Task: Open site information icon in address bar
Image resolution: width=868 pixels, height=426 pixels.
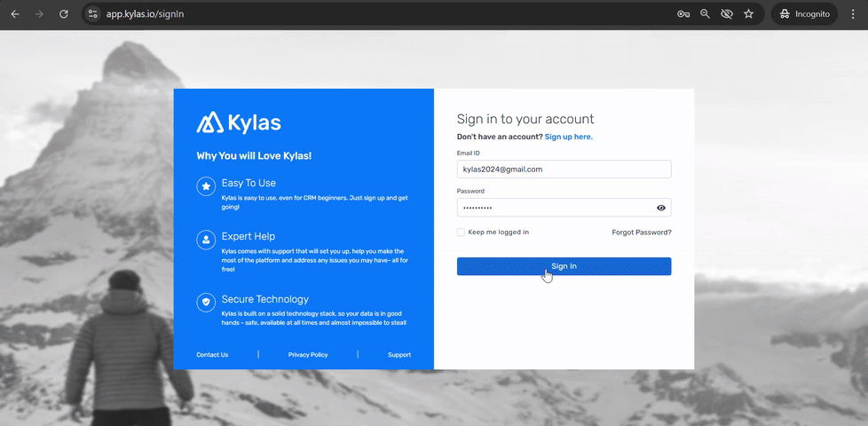Action: pyautogui.click(x=93, y=14)
